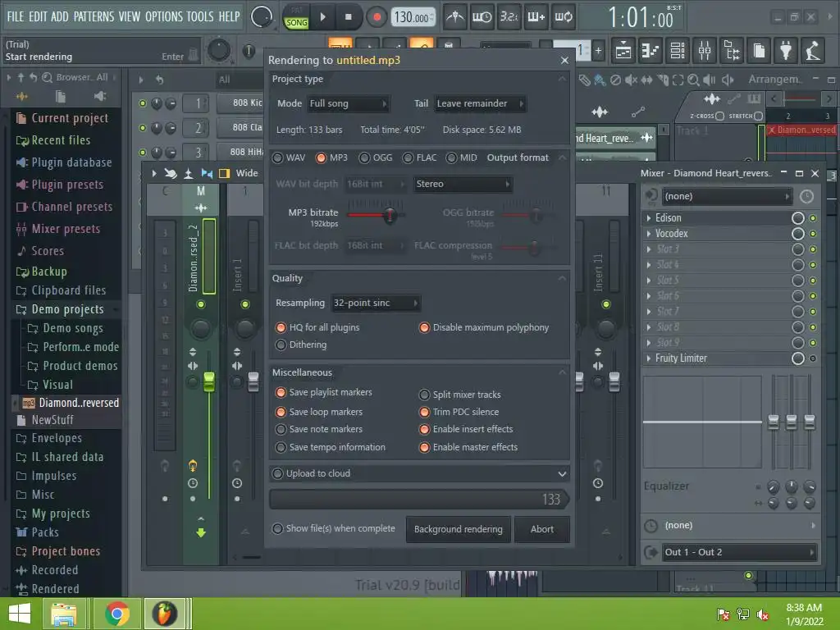The width and height of the screenshot is (840, 630).
Task: Click the rendering progress bar
Action: [x=419, y=500]
